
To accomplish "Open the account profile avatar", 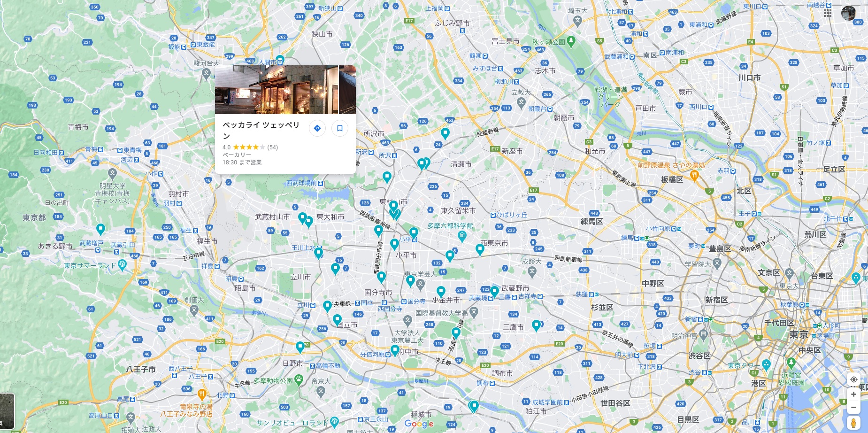I will click(848, 13).
